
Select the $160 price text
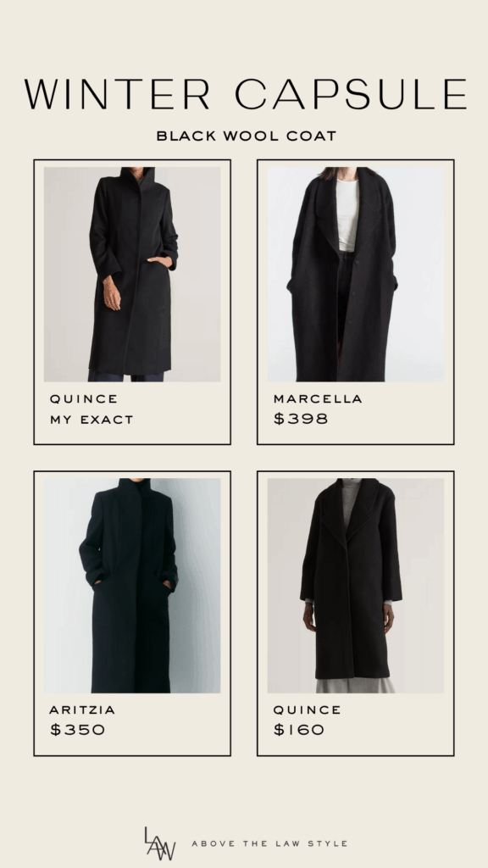299,730
